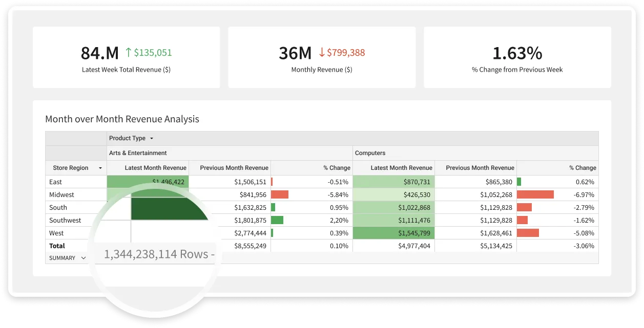Select the Total row label

[58, 246]
